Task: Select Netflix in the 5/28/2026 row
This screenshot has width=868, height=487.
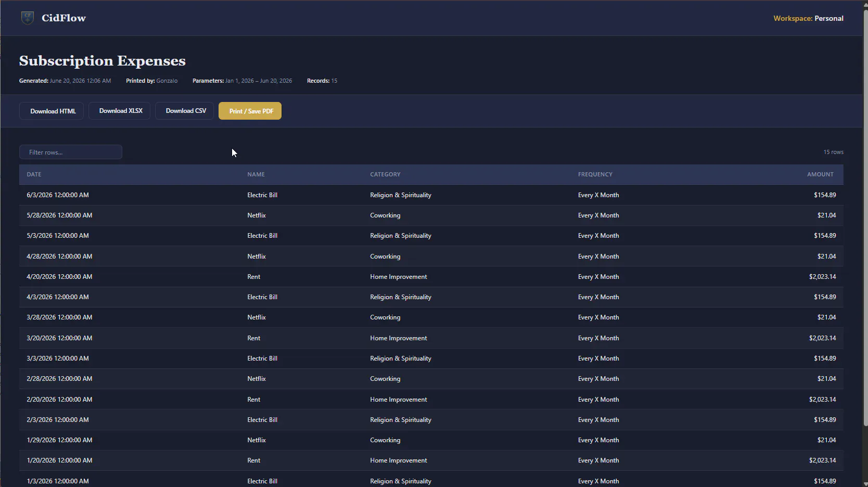Action: pos(257,215)
